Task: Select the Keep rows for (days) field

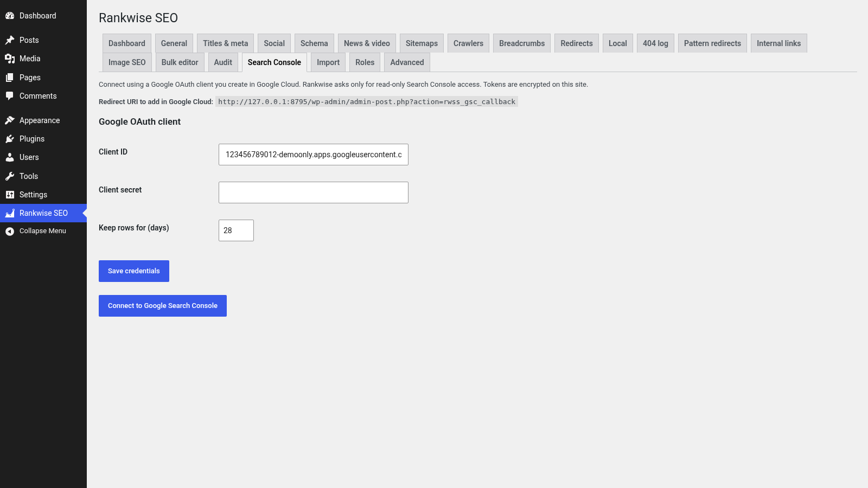Action: coord(236,230)
